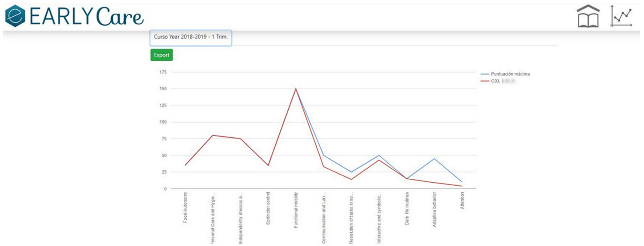Toggle the C03 red legend entry
This screenshot has height=246, width=644.
coord(496,81)
